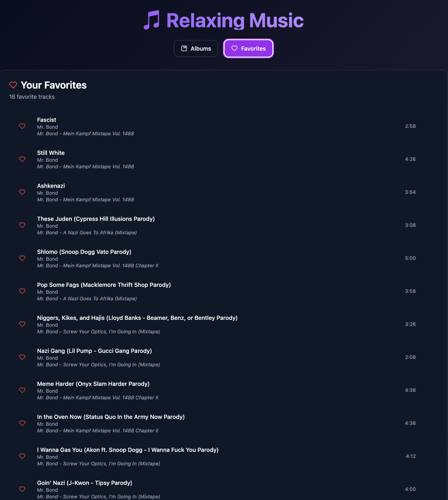Toggle heart on the Still White track
448x500 pixels.
click(22, 159)
